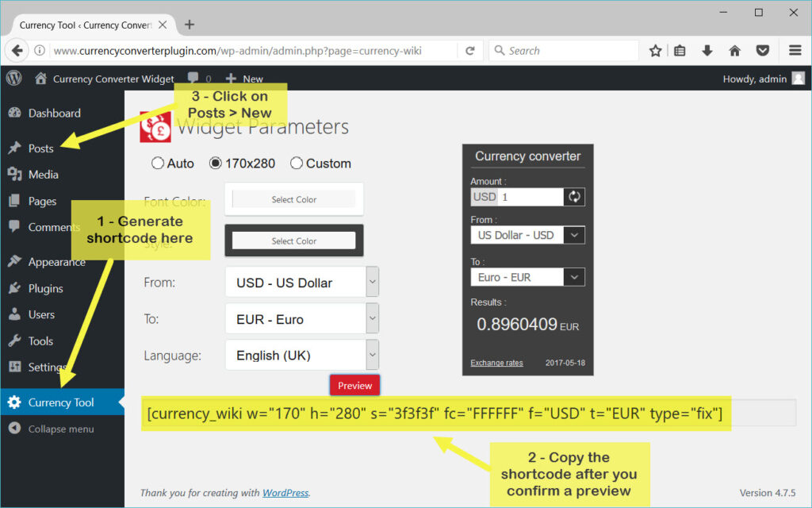The image size is (812, 508).
Task: Click the Dashboard icon in sidebar
Action: 14,113
